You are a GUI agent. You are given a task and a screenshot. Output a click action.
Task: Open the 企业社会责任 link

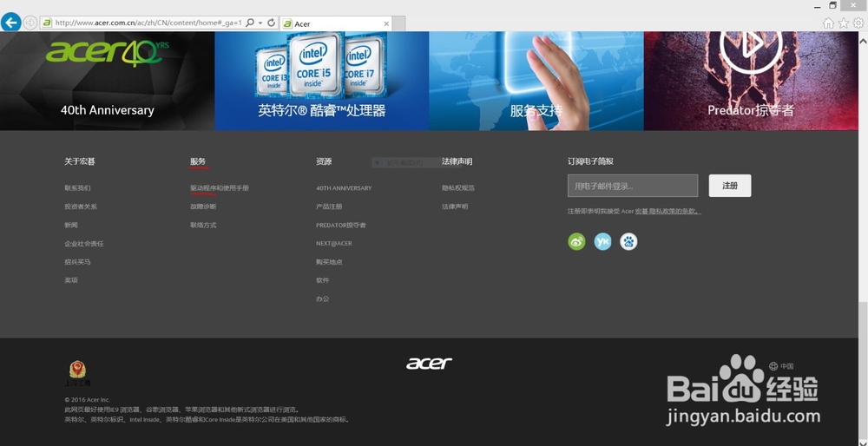[84, 244]
